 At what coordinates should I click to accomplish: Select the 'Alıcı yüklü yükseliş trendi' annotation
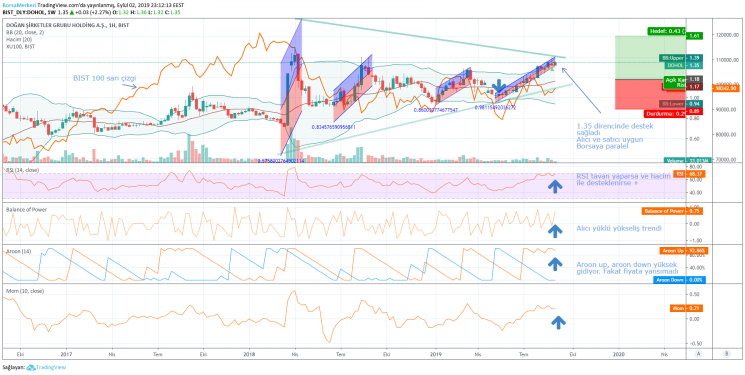(x=618, y=229)
